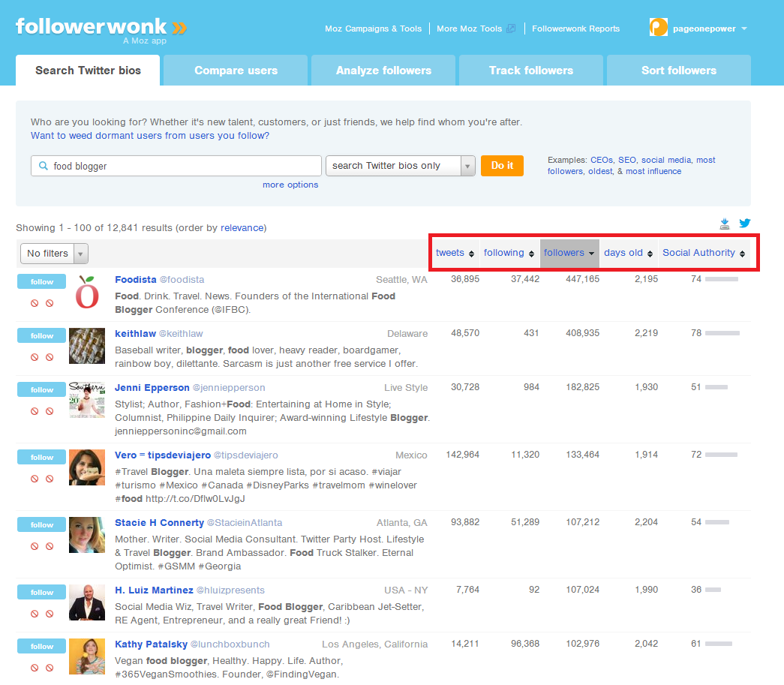This screenshot has height=685, width=784.
Task: Click second block icon in H. Luiz Martinez row
Action: [50, 614]
